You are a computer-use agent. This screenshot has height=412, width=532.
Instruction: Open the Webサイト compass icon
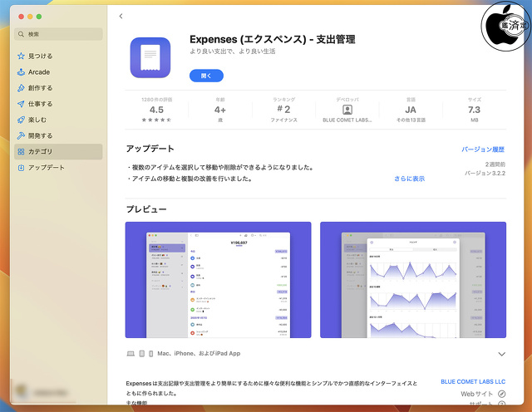click(501, 394)
